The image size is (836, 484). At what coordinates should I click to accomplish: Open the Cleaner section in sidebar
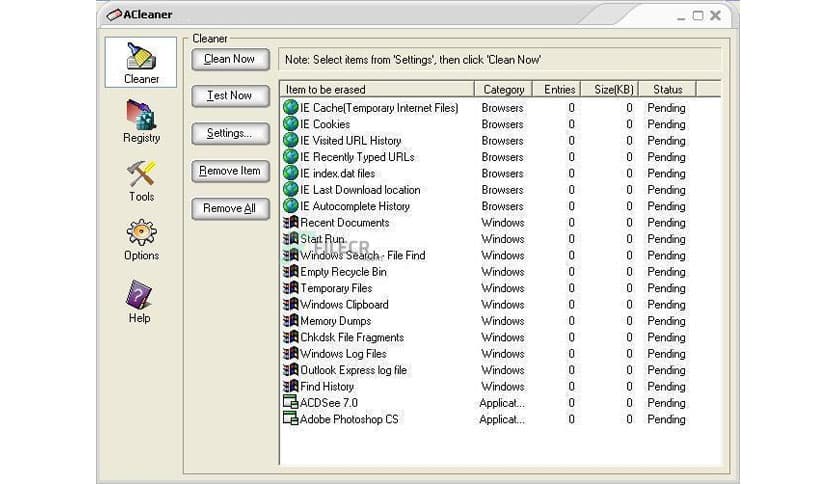click(x=141, y=62)
